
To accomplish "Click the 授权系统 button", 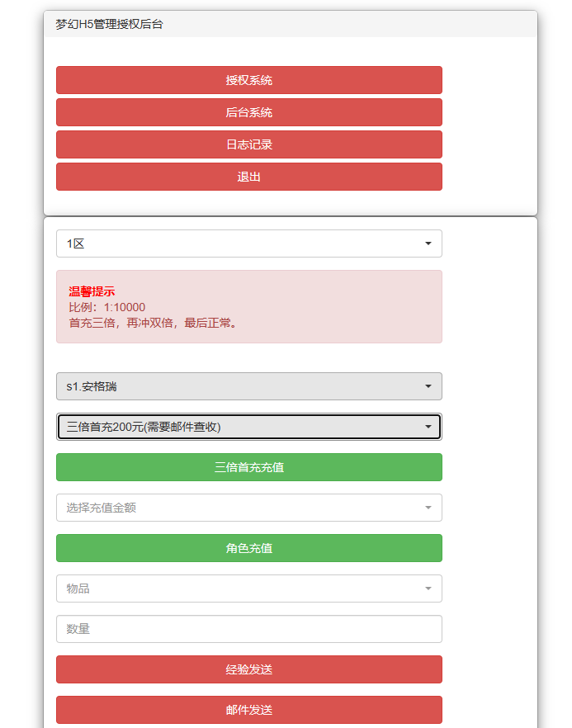I will click(x=248, y=80).
